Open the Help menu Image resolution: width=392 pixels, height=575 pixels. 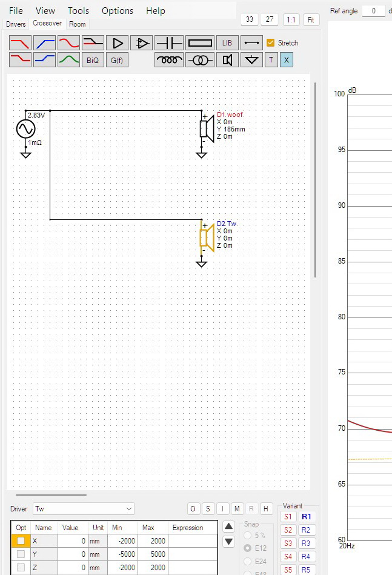coord(156,11)
